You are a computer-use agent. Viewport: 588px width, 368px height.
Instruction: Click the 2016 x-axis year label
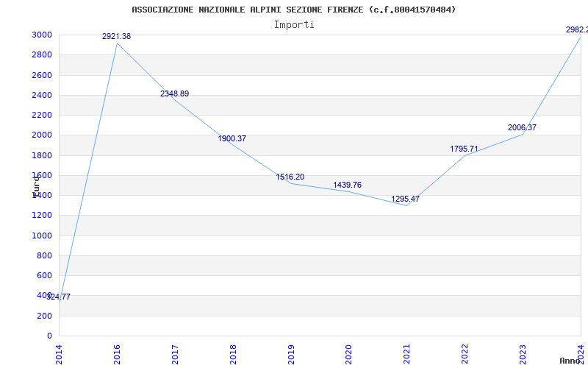117,353
